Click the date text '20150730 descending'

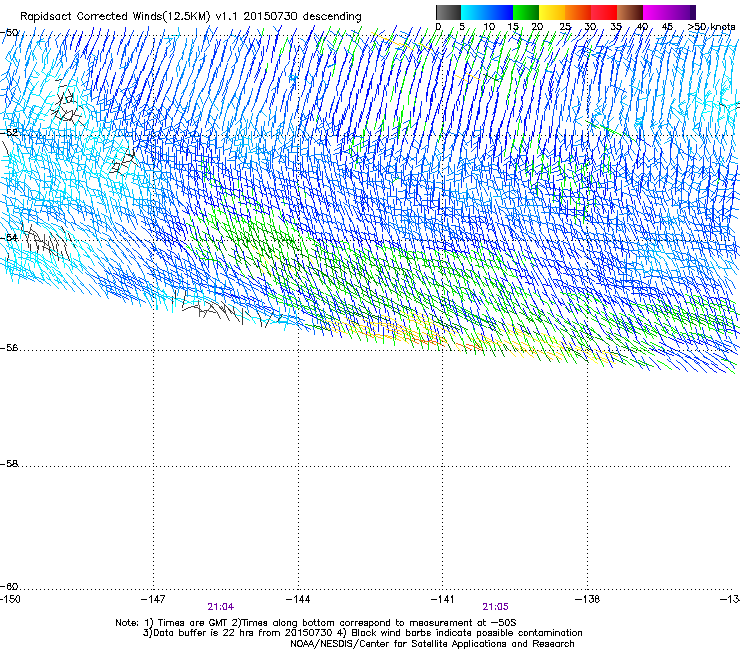coord(302,17)
